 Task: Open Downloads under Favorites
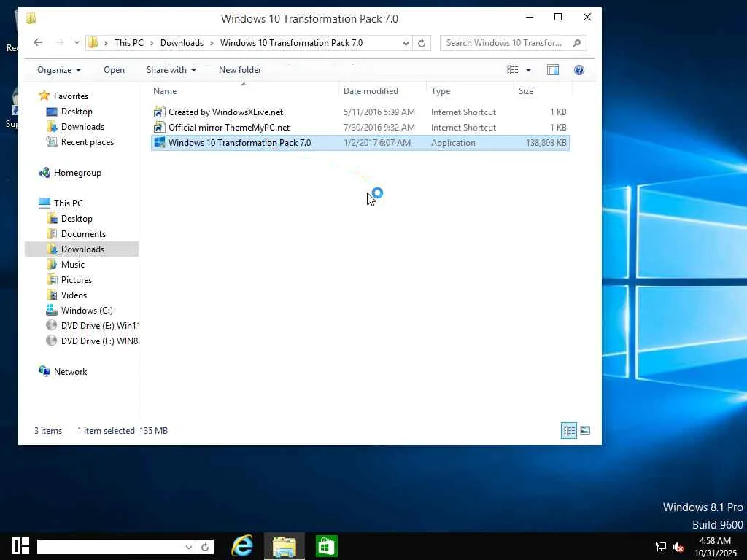[x=82, y=127]
